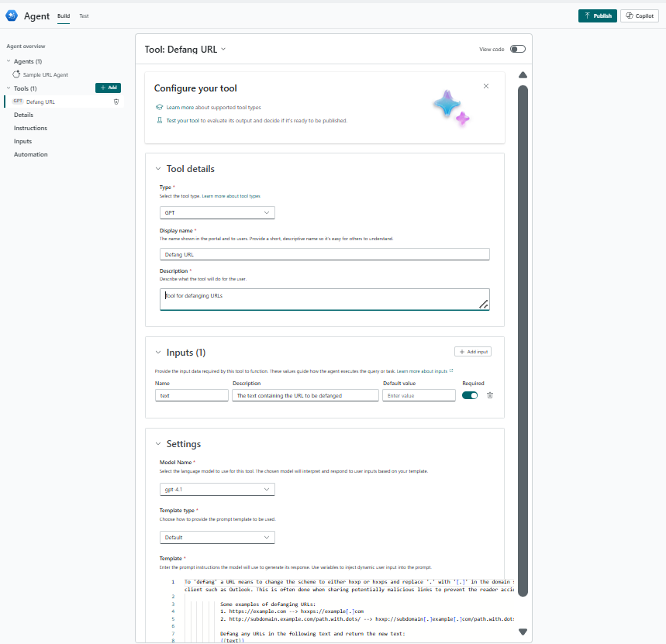The width and height of the screenshot is (666, 644).
Task: Toggle off the Required switch for text input
Action: tap(469, 395)
